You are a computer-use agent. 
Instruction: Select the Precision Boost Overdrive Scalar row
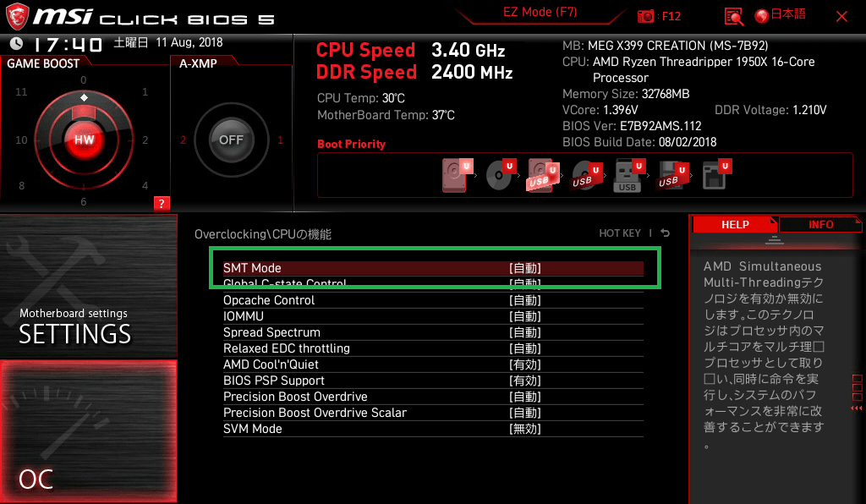click(x=315, y=413)
